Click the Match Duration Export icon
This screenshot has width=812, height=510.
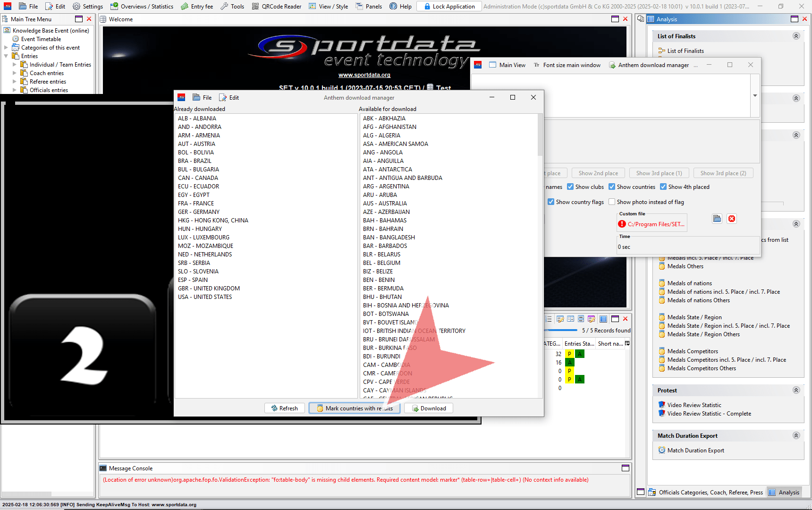[662, 450]
